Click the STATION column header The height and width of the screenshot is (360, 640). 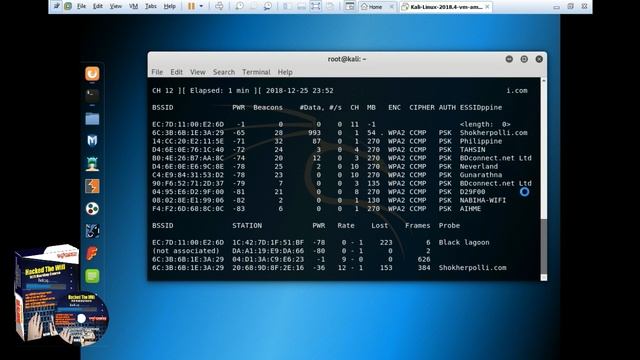247,225
